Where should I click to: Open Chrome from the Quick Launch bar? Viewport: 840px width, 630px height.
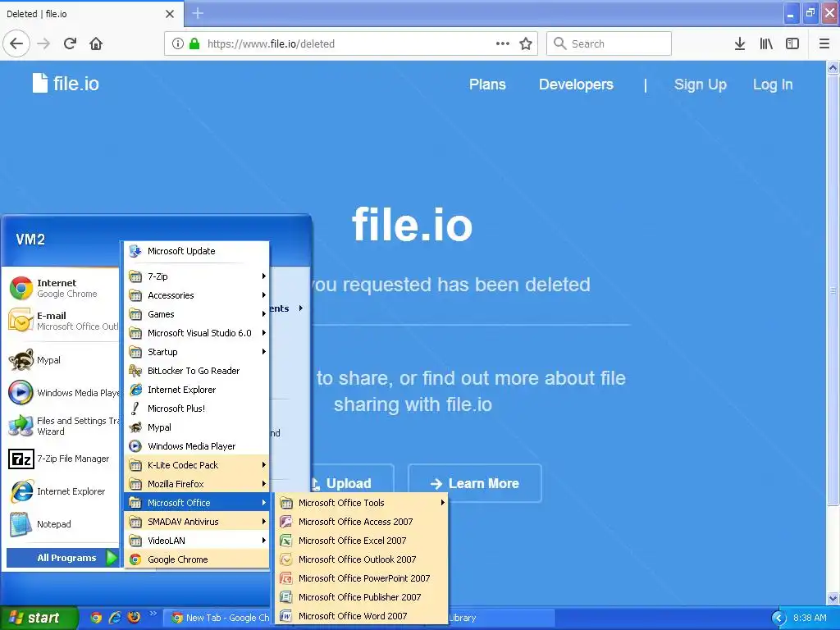pos(96,618)
